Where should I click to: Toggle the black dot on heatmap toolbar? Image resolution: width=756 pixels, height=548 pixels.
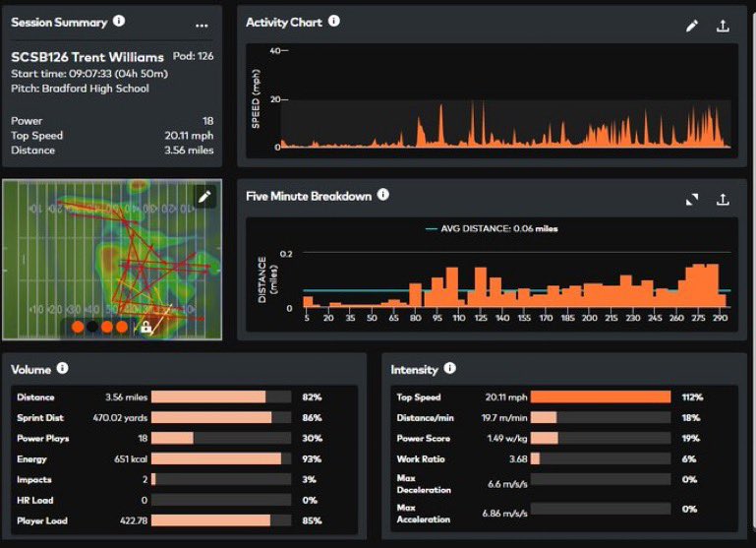[92, 327]
